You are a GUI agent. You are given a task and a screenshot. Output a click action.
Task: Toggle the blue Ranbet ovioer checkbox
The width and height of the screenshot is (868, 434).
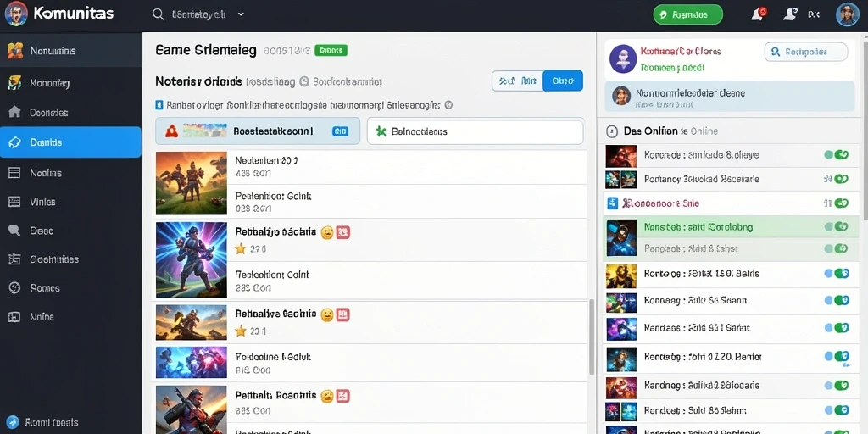pyautogui.click(x=159, y=104)
